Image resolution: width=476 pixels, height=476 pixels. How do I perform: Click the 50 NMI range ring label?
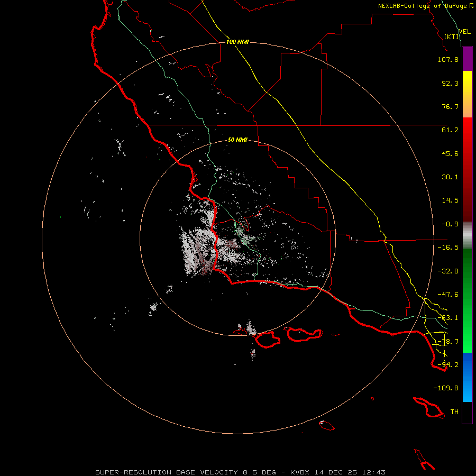pyautogui.click(x=237, y=140)
